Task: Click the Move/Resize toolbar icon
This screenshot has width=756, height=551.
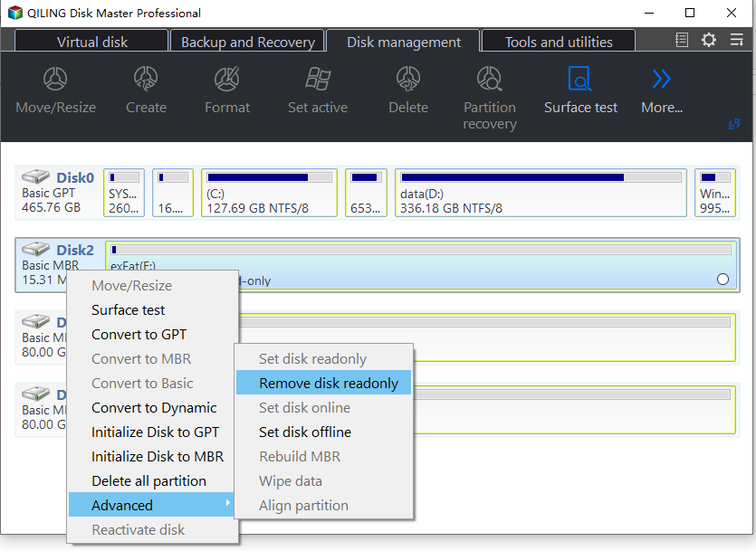Action: tap(55, 79)
